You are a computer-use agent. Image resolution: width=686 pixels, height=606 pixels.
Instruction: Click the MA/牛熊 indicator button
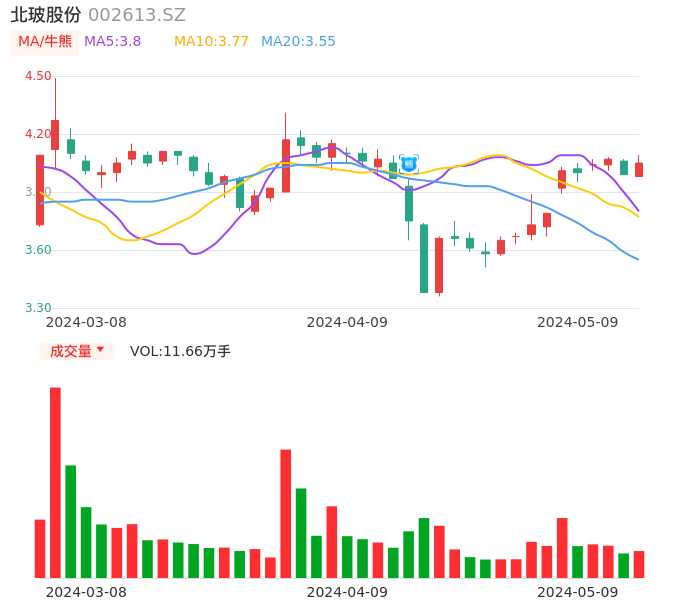[x=45, y=42]
